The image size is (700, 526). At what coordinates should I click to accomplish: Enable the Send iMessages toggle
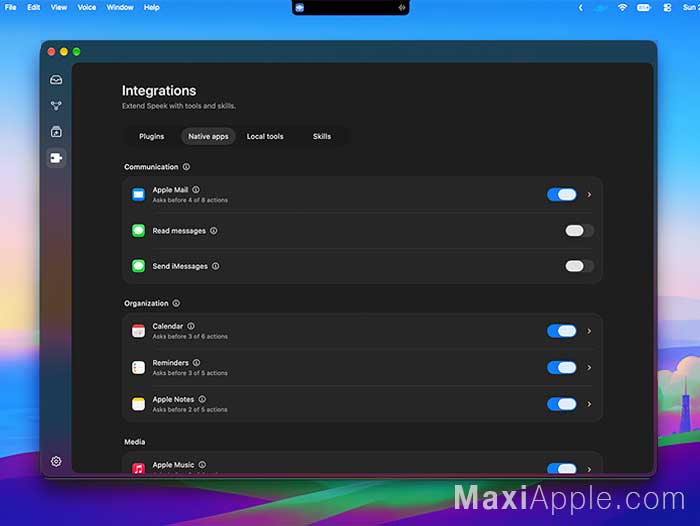pyautogui.click(x=579, y=266)
